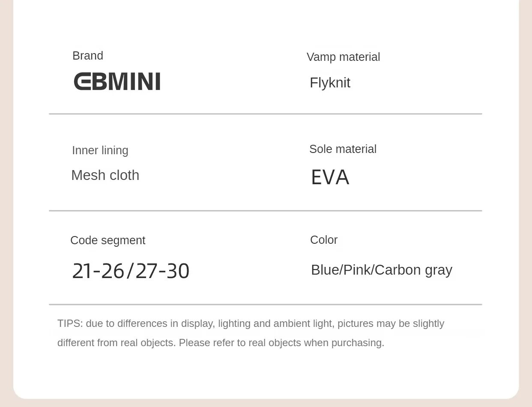The image size is (532, 407).
Task: Click the divider line below Inner lining row
Action: coord(266,211)
